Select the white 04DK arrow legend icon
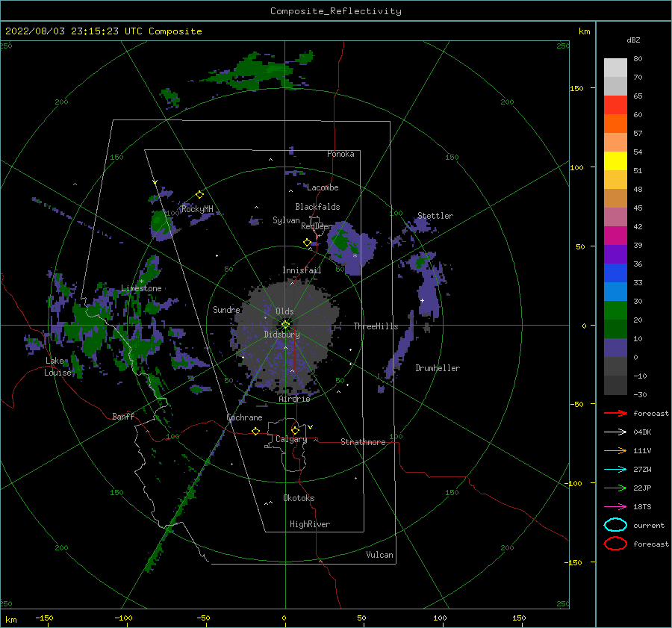 click(x=615, y=432)
